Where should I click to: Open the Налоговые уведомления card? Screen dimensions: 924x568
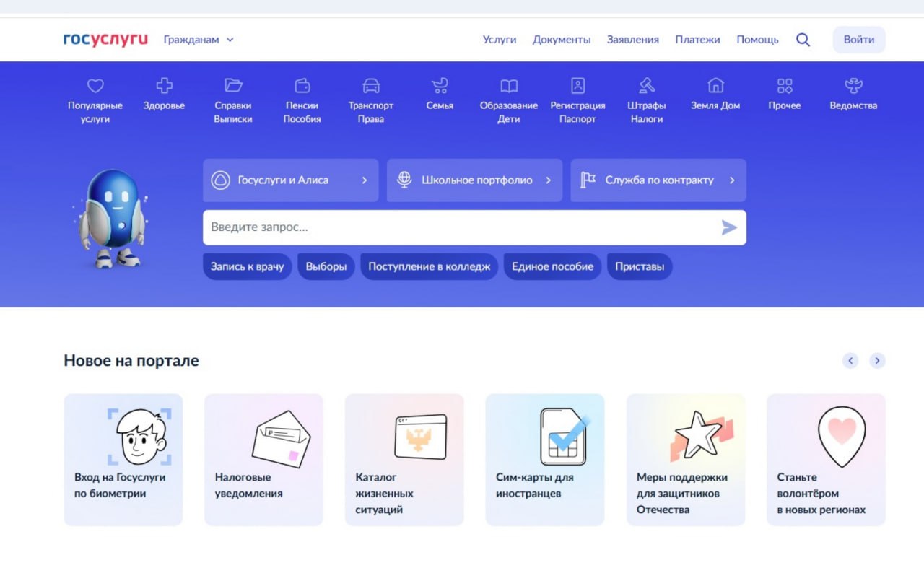point(264,460)
